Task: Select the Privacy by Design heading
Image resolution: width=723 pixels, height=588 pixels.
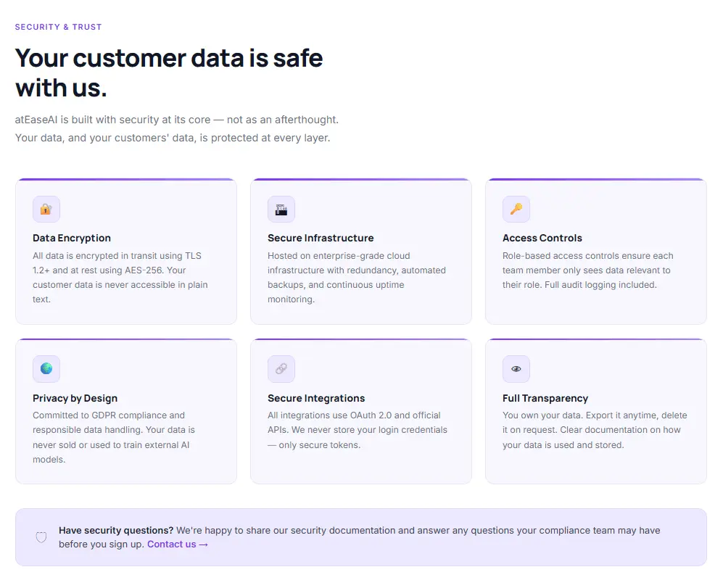Action: [75, 398]
